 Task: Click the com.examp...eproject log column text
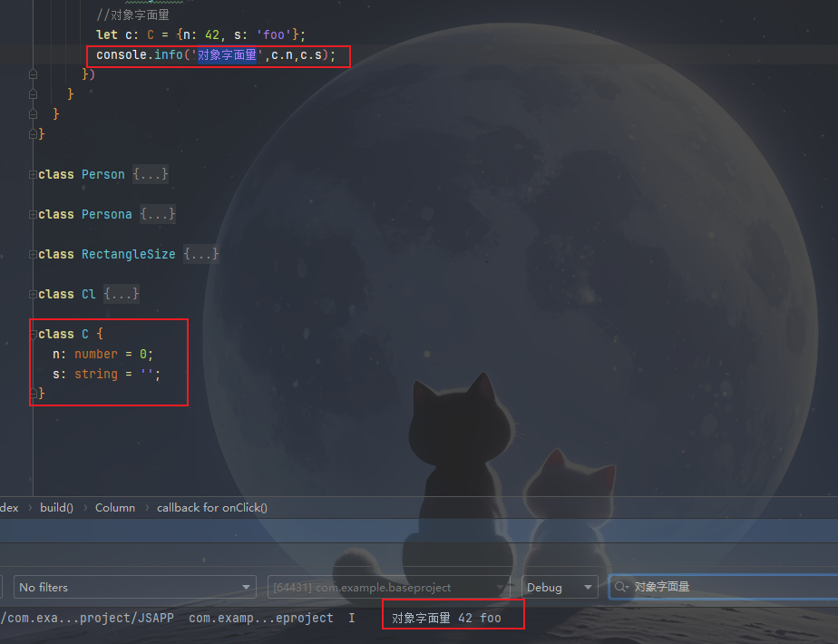[x=261, y=619]
